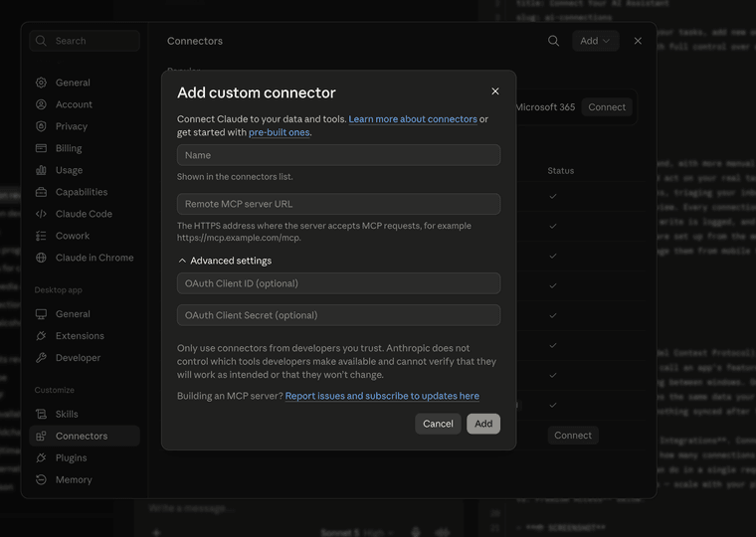Click the Memory history icon
Viewport: 756px width, 537px height.
41,479
